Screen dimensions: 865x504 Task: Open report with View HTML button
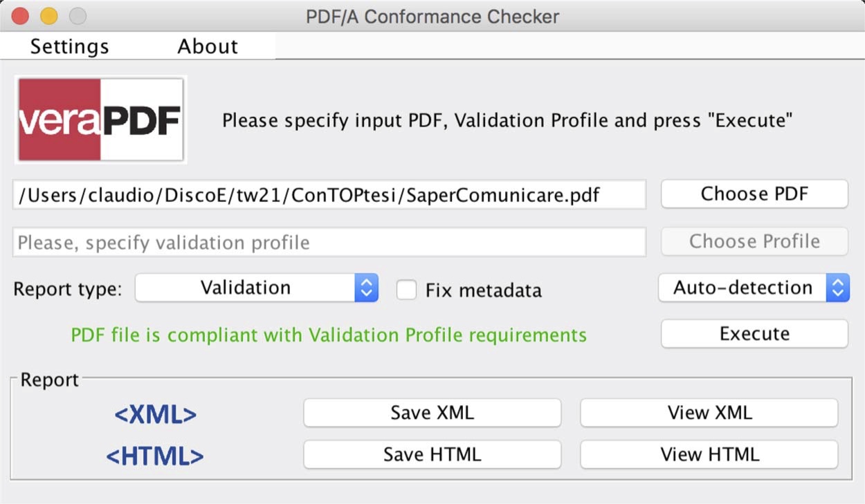click(x=709, y=454)
